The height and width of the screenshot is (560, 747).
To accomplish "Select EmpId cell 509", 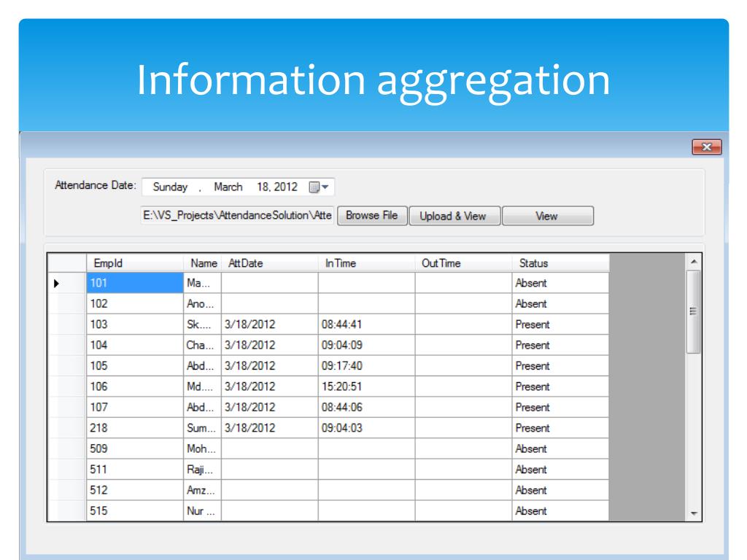I will [x=135, y=449].
